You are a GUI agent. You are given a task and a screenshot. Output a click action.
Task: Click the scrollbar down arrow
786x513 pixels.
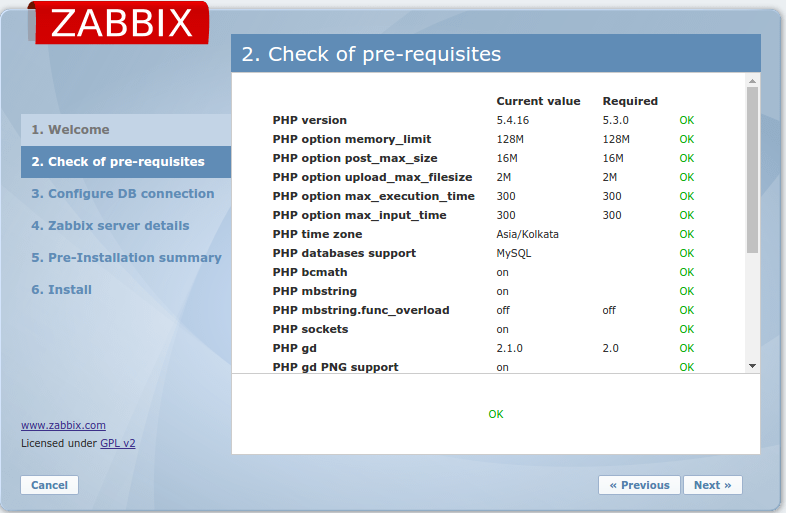pyautogui.click(x=752, y=366)
